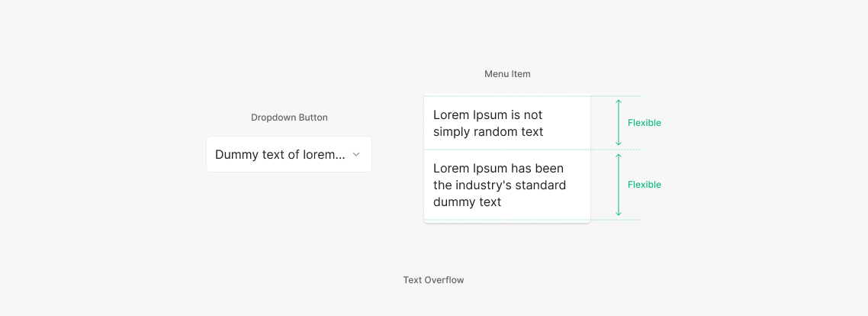Click the bottom arrowhead of the upper Flexible arrow
This screenshot has height=316, width=868.
(619, 144)
